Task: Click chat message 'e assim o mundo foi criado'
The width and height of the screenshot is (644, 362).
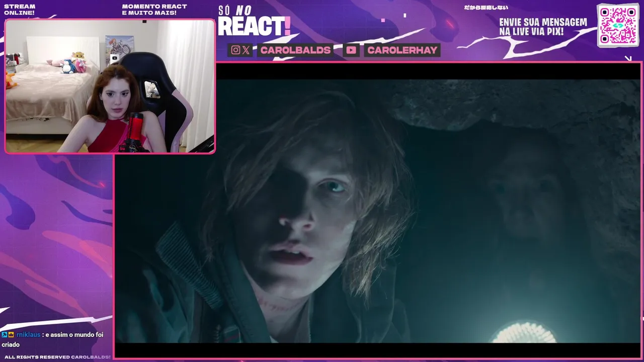Action: [x=52, y=339]
